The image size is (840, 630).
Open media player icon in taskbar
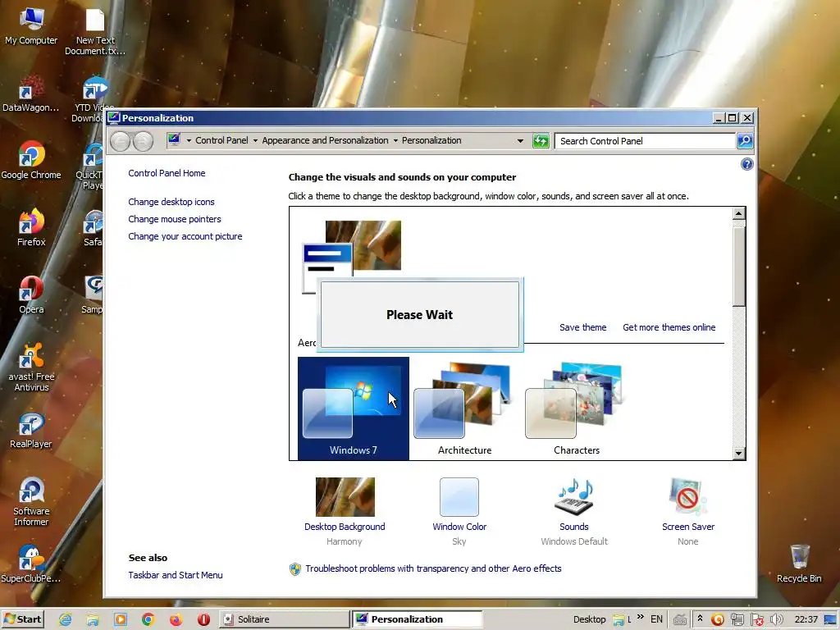(x=121, y=620)
